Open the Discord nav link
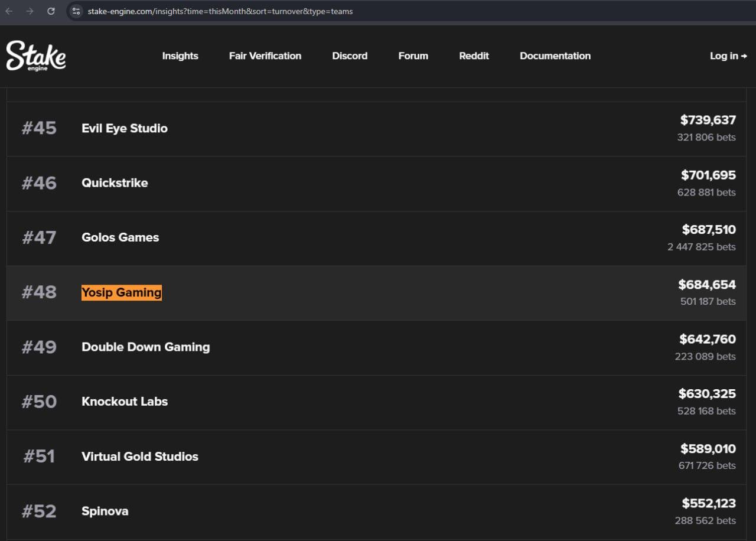 point(350,56)
